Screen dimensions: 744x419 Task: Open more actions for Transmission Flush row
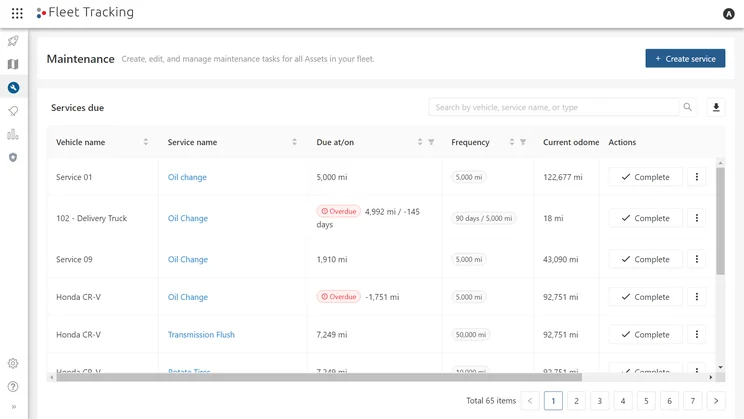(697, 335)
